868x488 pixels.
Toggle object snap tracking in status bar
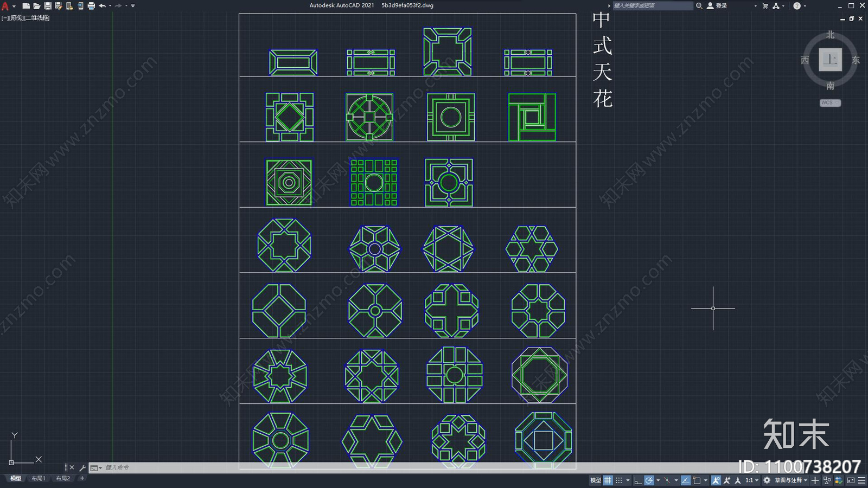[686, 480]
